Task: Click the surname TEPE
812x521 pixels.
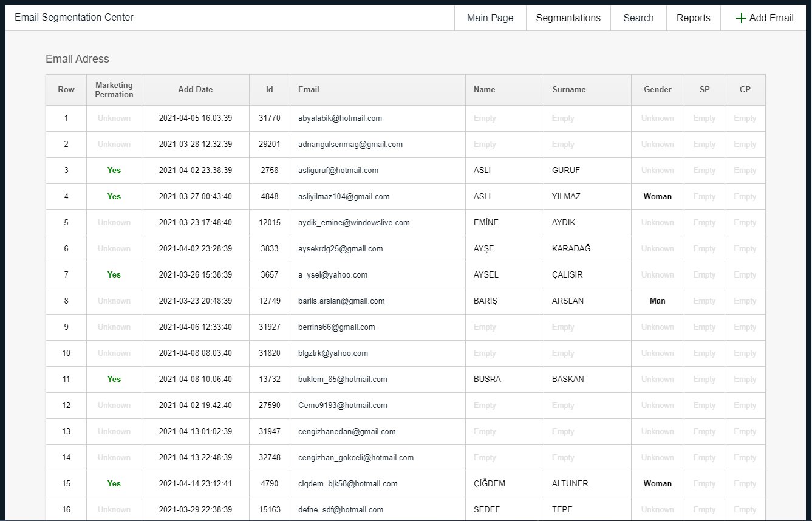Action: [x=562, y=510]
